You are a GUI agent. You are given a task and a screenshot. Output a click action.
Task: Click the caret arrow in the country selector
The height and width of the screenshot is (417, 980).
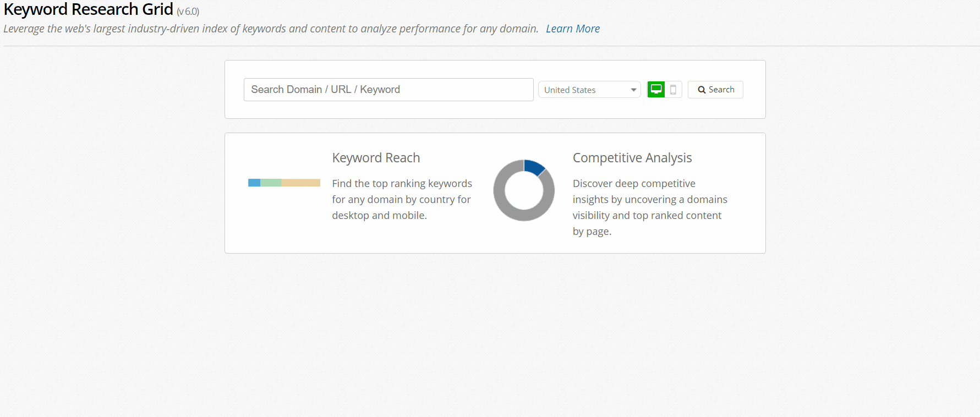point(633,90)
